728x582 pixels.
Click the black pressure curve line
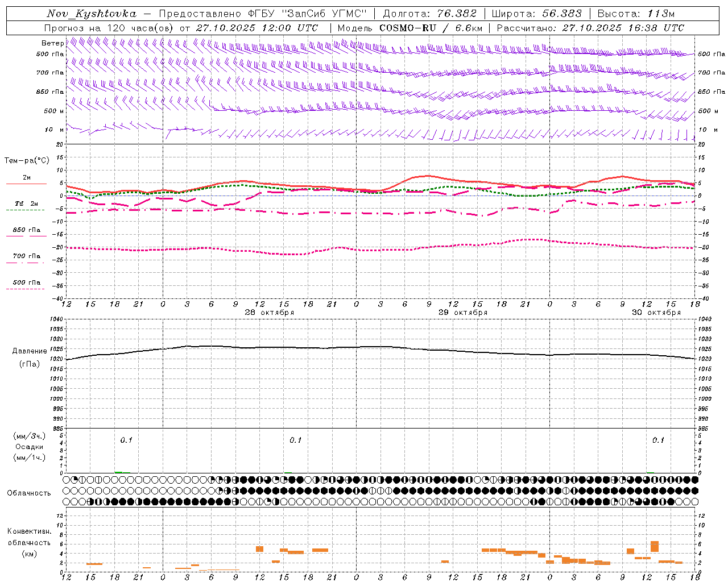(381, 347)
